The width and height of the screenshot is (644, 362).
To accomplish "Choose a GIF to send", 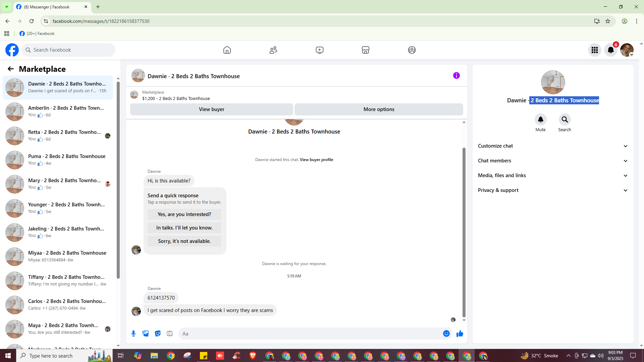I will (x=170, y=333).
